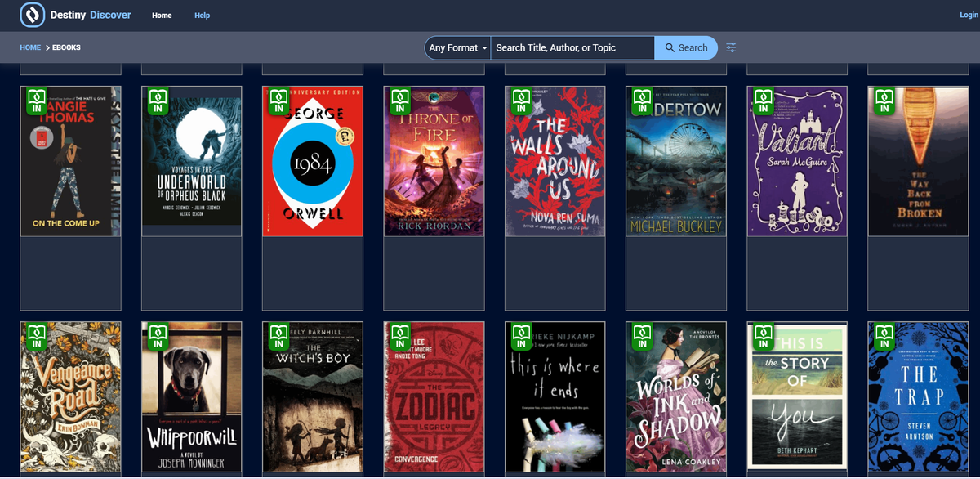Focus the Search Title, Author, or Topic field
This screenshot has width=980, height=479.
pyautogui.click(x=572, y=47)
